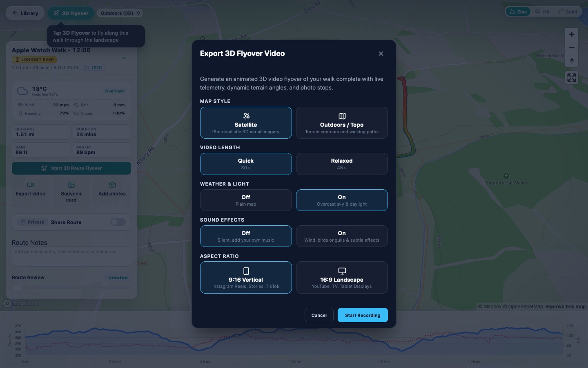The image size is (588, 368).
Task: Select 16:9 Landscape aspect ratio
Action: [x=342, y=278]
